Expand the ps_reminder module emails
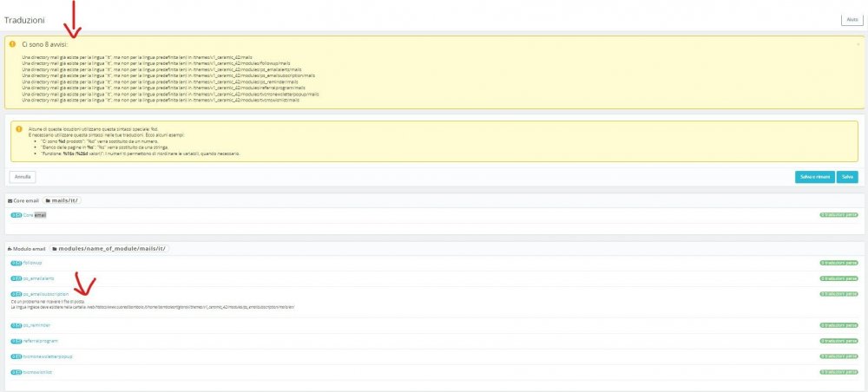Screen dimensions: 868x392 pos(36,325)
